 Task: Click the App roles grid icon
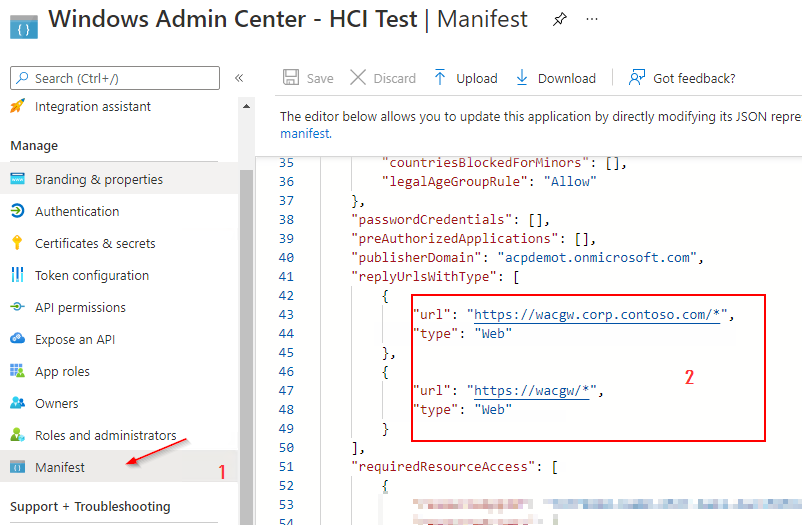tap(17, 370)
